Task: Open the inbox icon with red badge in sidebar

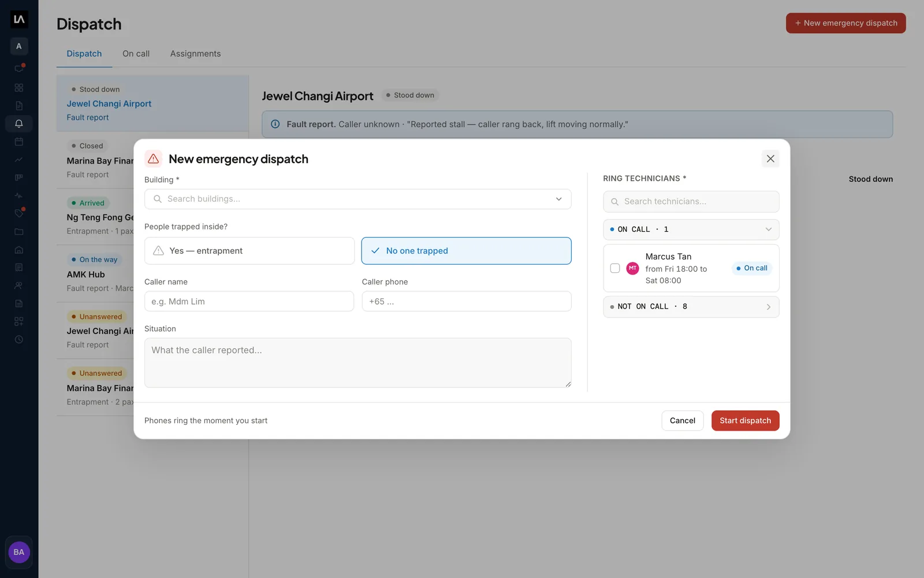Action: pos(19,68)
